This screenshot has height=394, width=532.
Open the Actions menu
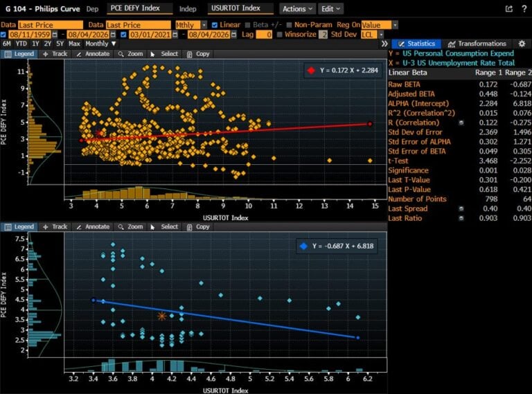[298, 9]
